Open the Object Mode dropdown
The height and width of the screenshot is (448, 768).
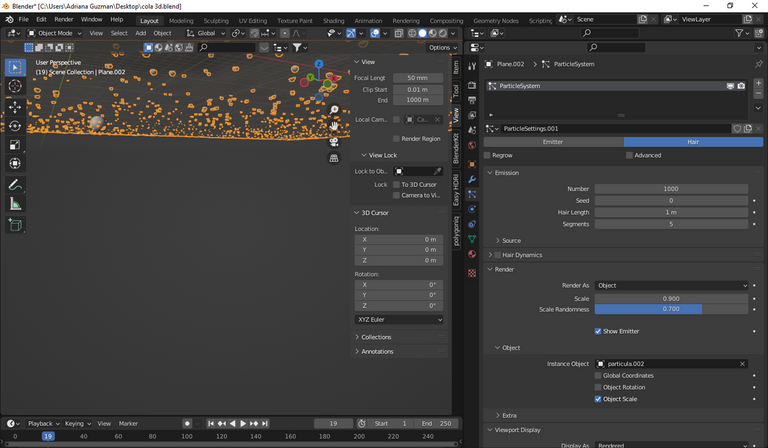[x=55, y=33]
